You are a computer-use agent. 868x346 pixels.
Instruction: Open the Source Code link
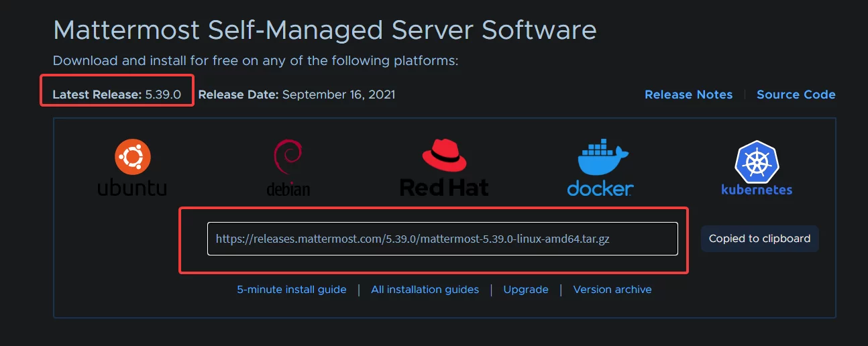(x=796, y=95)
